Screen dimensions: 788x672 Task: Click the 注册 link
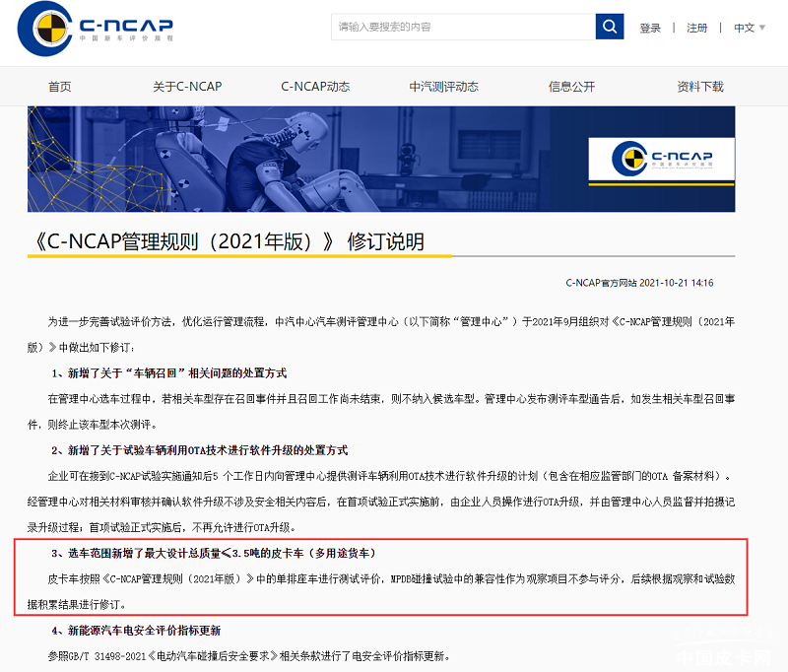pyautogui.click(x=696, y=28)
